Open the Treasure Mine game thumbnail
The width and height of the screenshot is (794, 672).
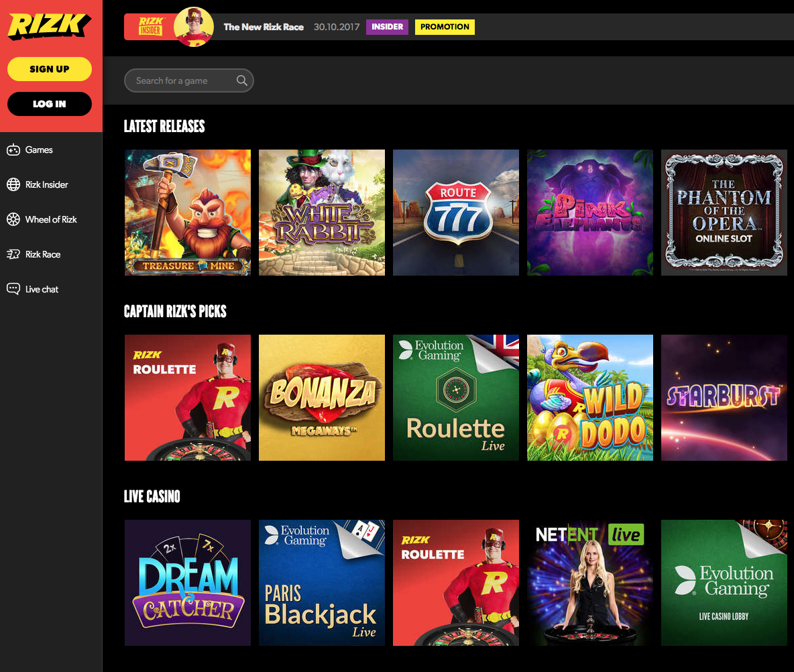[x=188, y=213]
